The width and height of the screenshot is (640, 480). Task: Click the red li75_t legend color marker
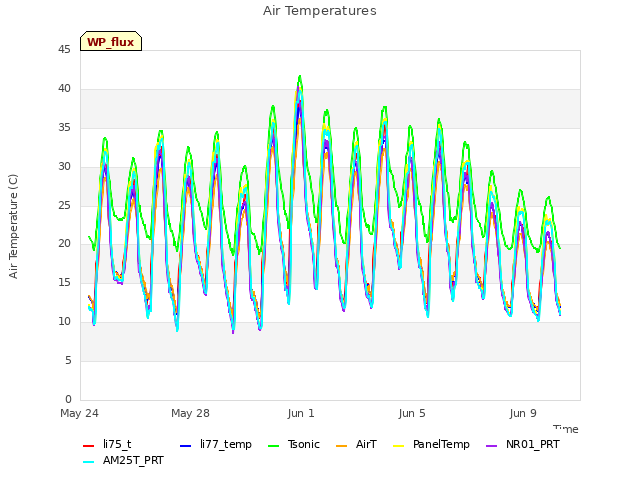point(89,446)
